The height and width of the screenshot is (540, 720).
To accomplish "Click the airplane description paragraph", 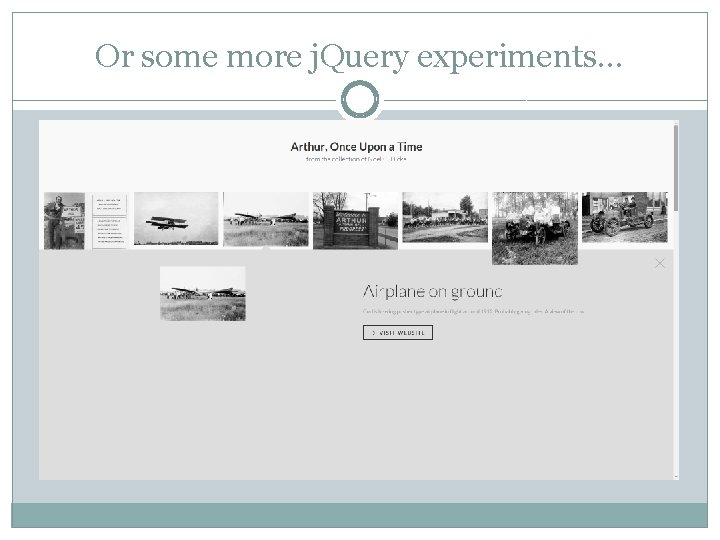I will [473, 311].
